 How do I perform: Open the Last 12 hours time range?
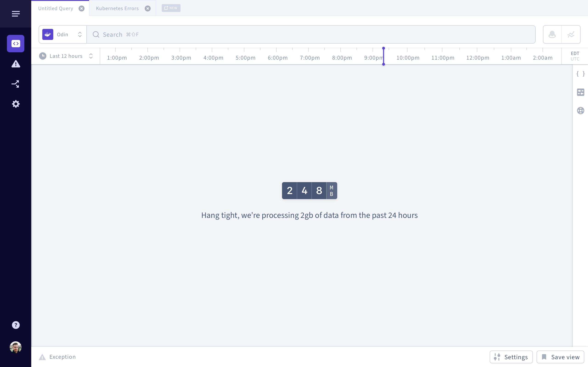click(66, 56)
